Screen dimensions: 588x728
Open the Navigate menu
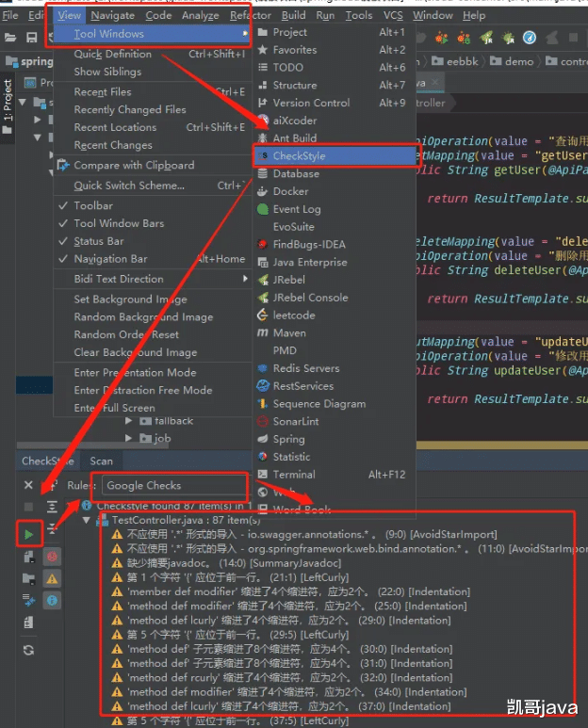(112, 15)
